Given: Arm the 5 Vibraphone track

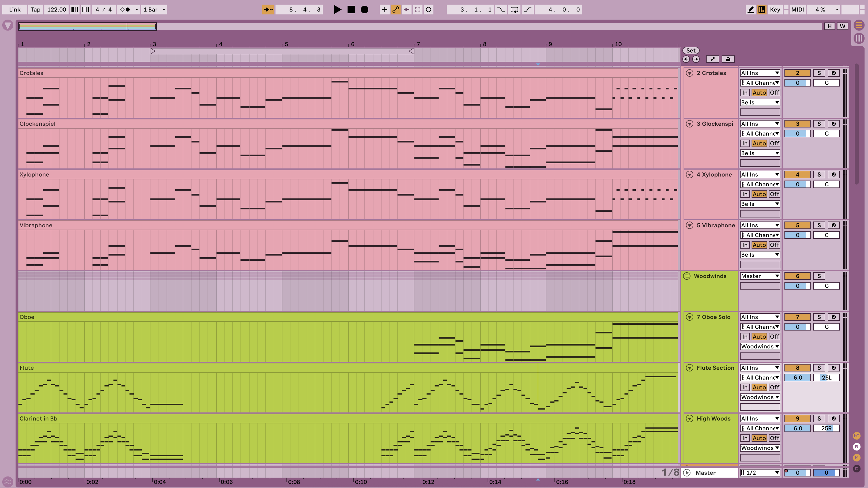Looking at the screenshot, I should [x=834, y=225].
